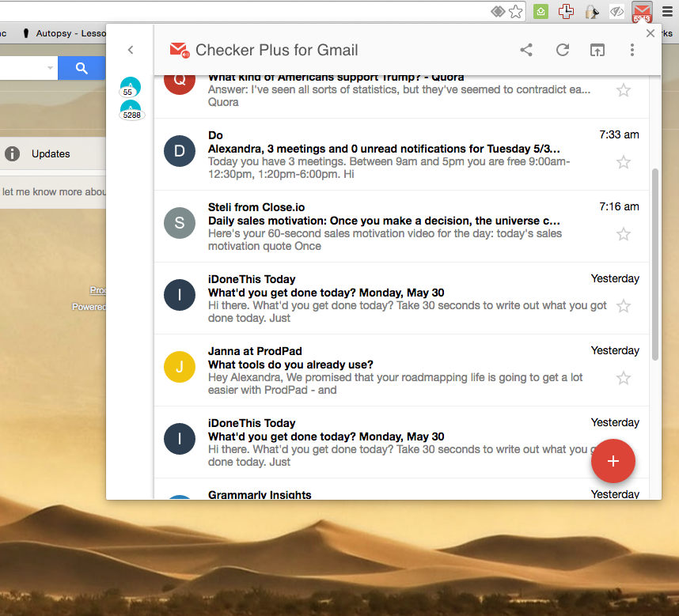Click the S avatar for Steli from Close.io

[180, 223]
